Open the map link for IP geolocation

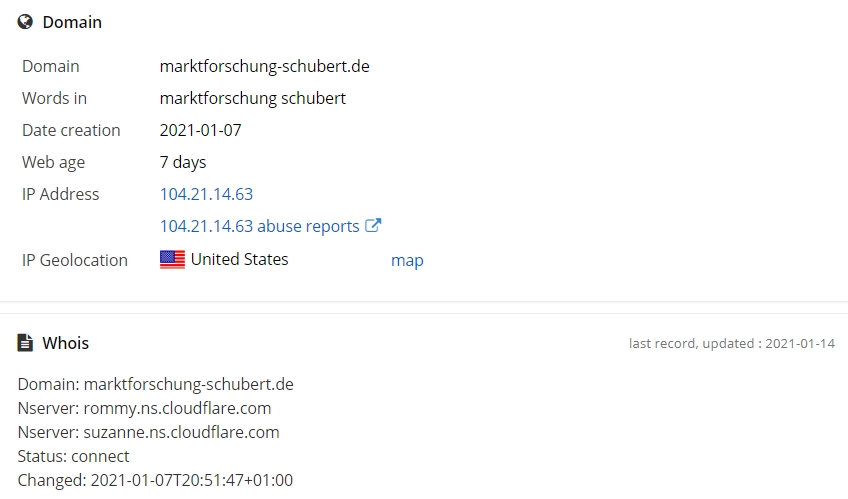coord(407,260)
